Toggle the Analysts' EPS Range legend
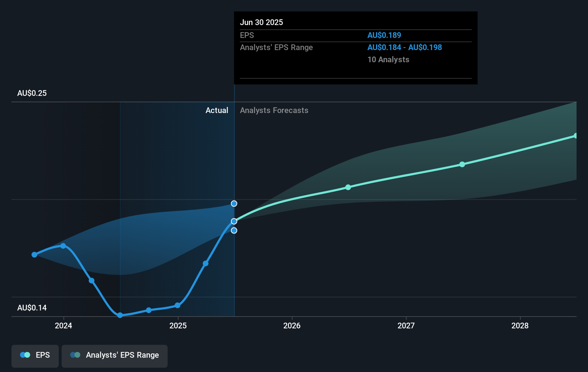Screen dimensions: 588x372 [115, 356]
